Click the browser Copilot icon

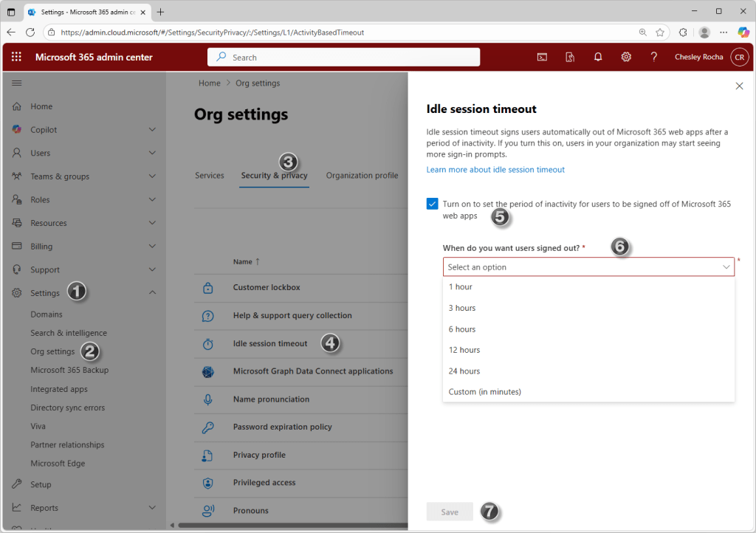(x=743, y=32)
